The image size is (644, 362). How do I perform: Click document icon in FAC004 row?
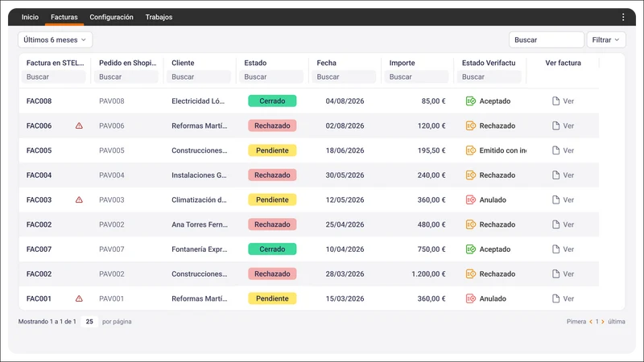coord(555,175)
